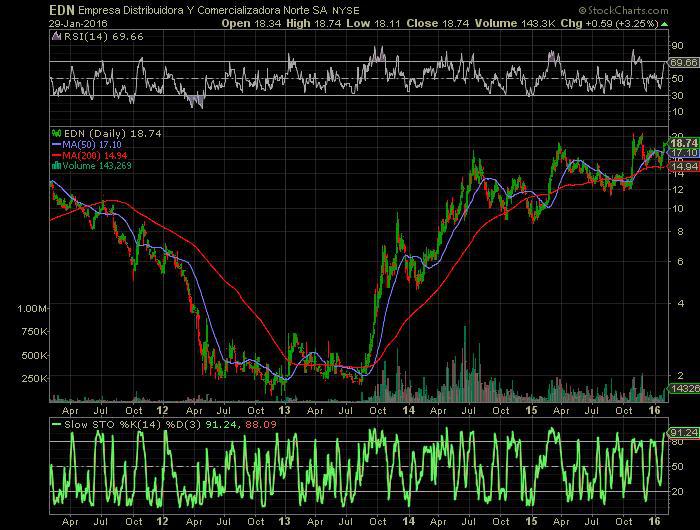Click the EDN (Daily) 18.74 legend text
This screenshot has width=700, height=530.
coord(112,134)
